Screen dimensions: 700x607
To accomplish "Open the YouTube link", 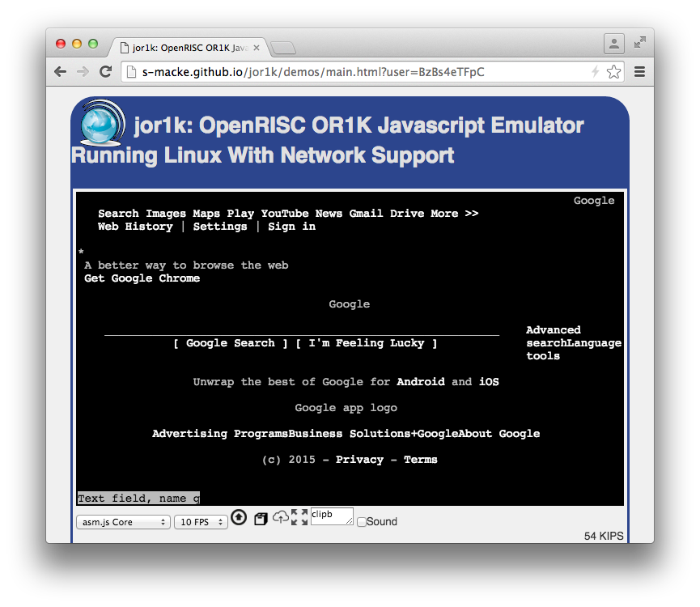I will click(x=285, y=214).
